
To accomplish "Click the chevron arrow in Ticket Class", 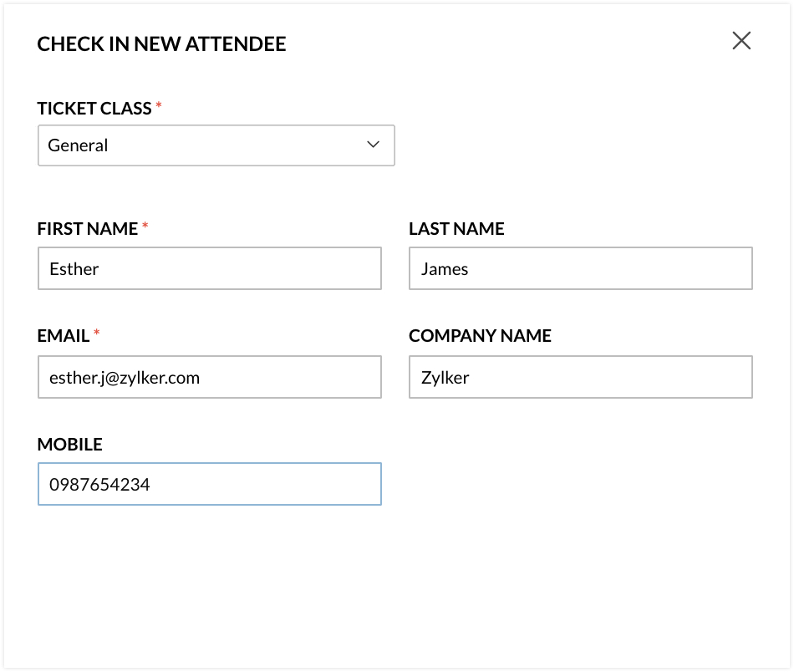I will tap(374, 145).
